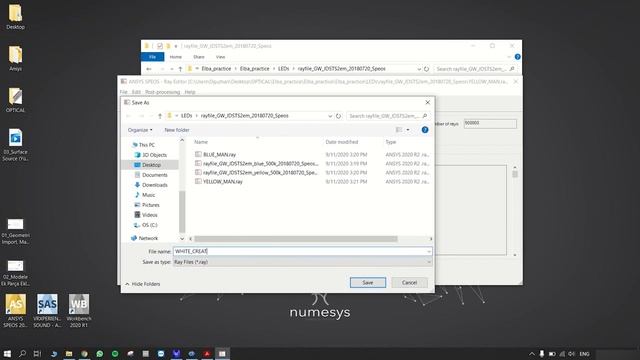The height and width of the screenshot is (360, 640).
Task: Click LEDs in Save As breadcrumb path
Action: click(x=187, y=116)
